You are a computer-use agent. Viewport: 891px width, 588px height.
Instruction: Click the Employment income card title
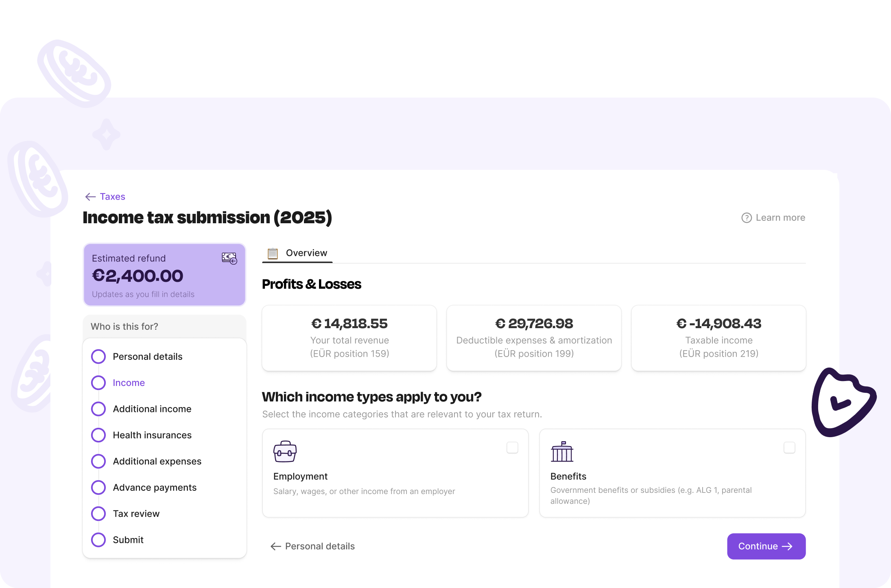pyautogui.click(x=300, y=477)
